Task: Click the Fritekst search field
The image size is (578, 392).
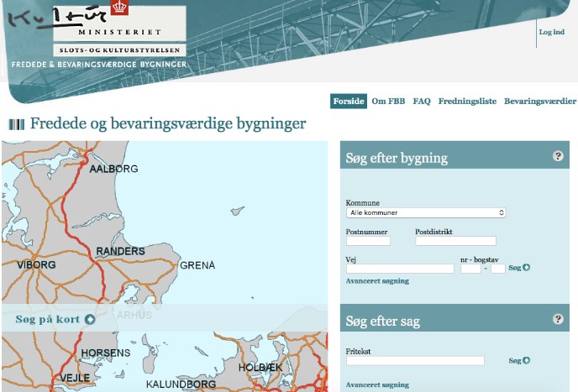Action: click(415, 361)
